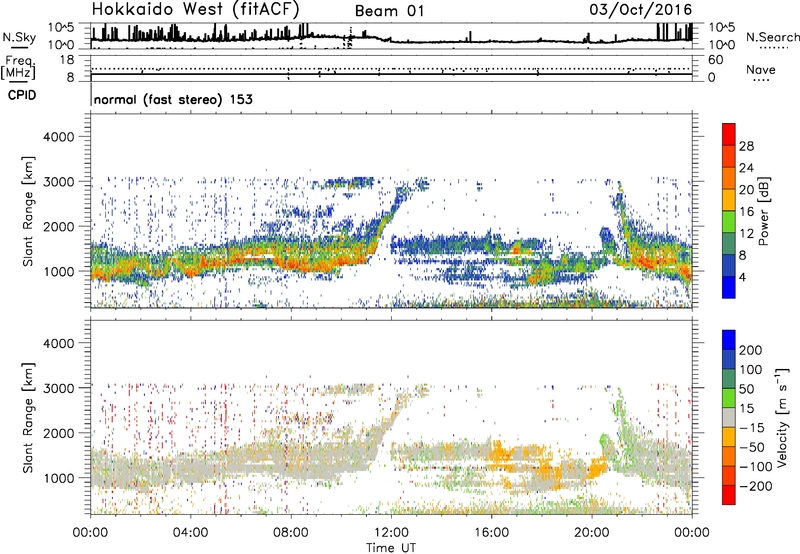
Task: Select the "Beam 01" header label
Action: click(x=389, y=11)
